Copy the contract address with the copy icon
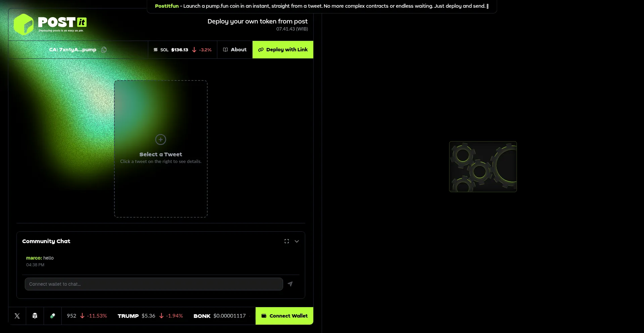Image resolution: width=644 pixels, height=333 pixels. click(104, 50)
